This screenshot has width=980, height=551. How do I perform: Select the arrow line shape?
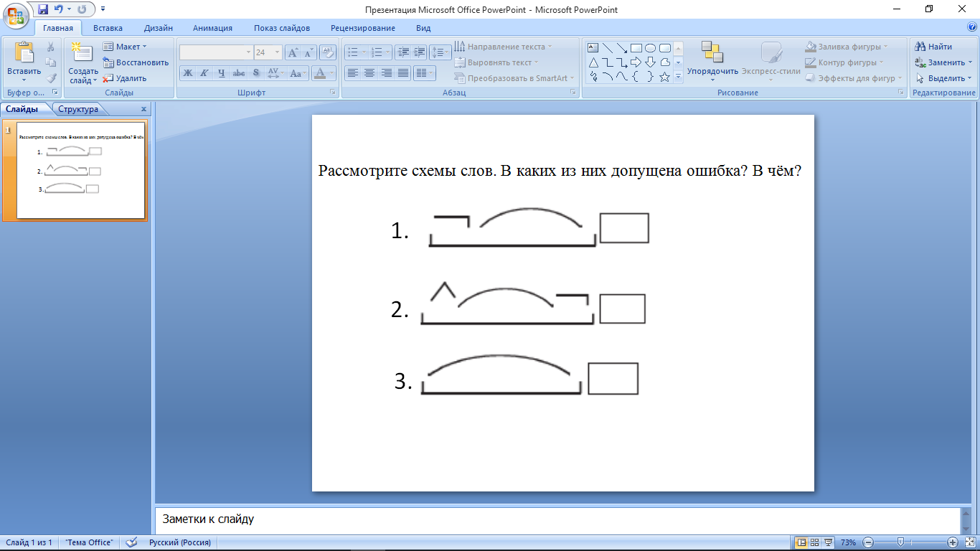click(622, 48)
